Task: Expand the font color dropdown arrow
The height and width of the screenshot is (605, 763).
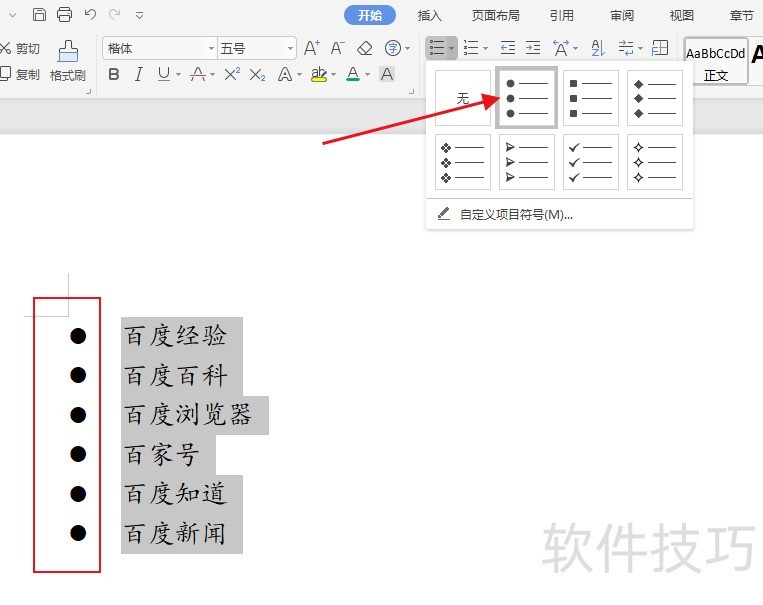Action: (367, 74)
